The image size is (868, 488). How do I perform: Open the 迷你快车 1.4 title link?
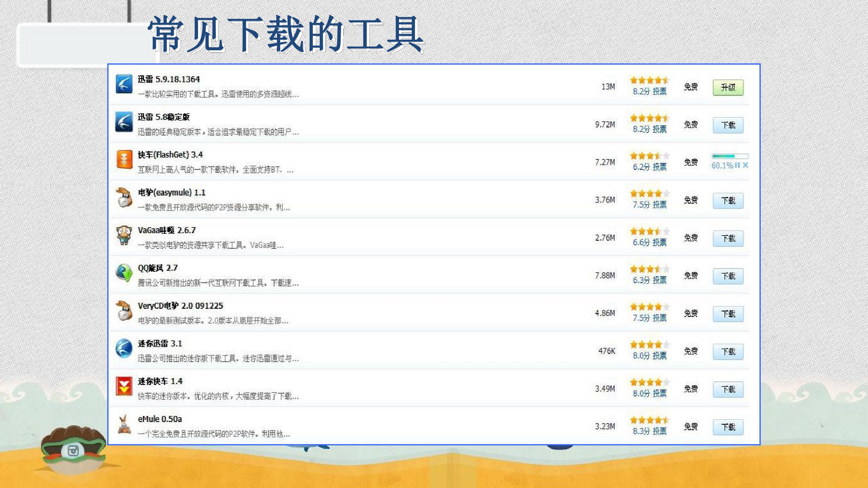[160, 381]
